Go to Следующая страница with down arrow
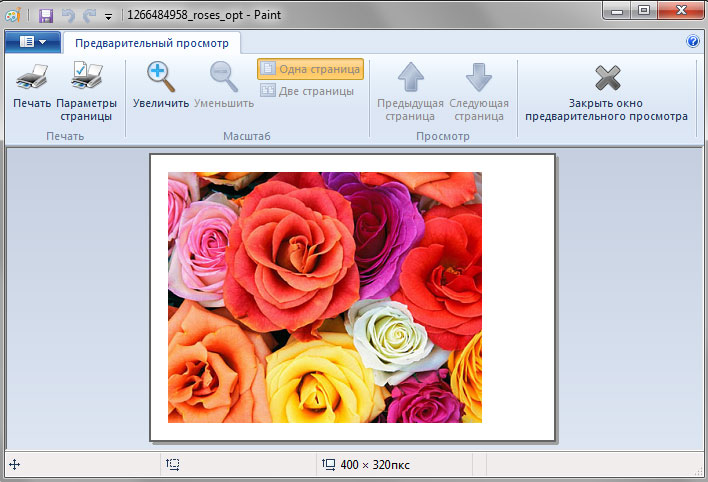Screen dimensions: 708x482 [x=478, y=77]
